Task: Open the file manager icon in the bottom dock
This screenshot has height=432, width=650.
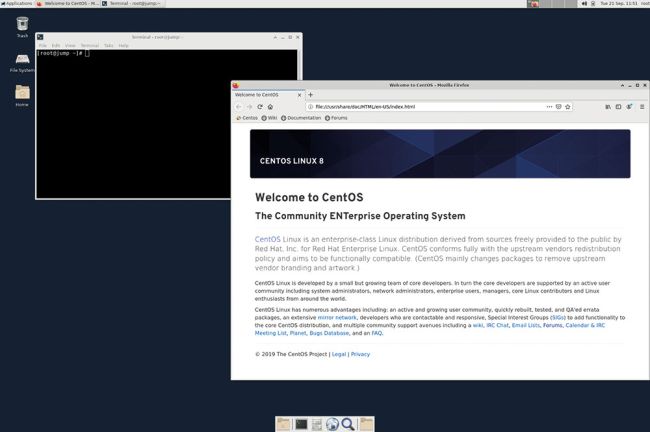Action: pos(284,424)
